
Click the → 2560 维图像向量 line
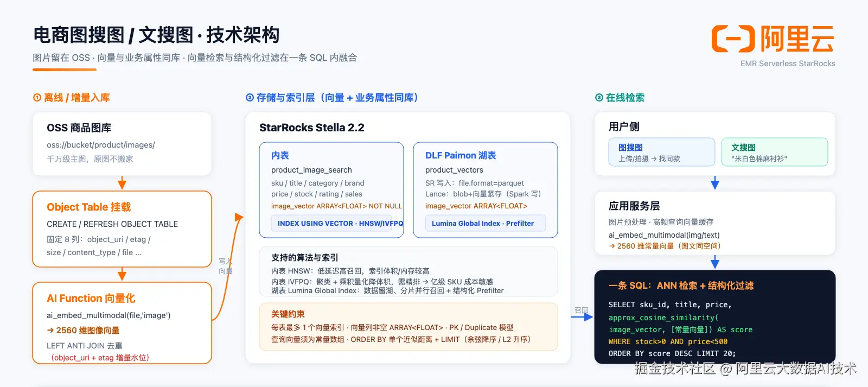[83, 331]
